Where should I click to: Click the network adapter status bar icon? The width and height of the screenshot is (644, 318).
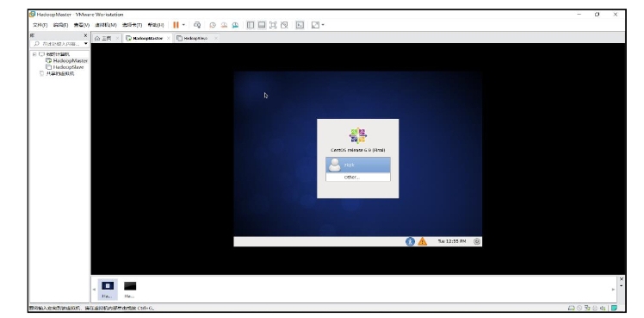[587, 308]
